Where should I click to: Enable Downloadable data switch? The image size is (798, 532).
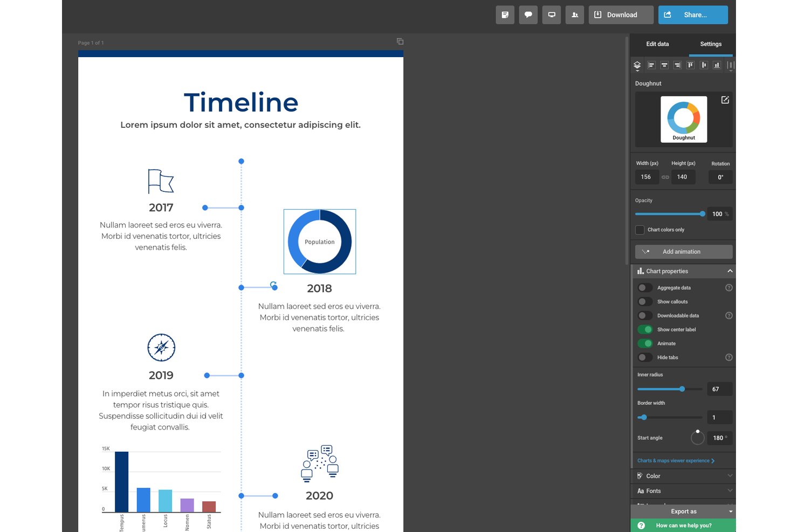point(645,316)
